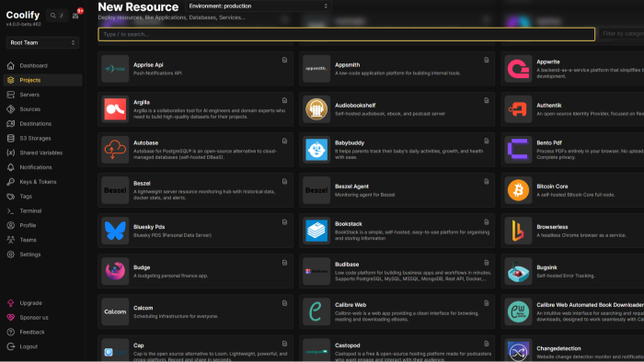Open docs icon on Babybuddy card

pyautogui.click(x=487, y=141)
